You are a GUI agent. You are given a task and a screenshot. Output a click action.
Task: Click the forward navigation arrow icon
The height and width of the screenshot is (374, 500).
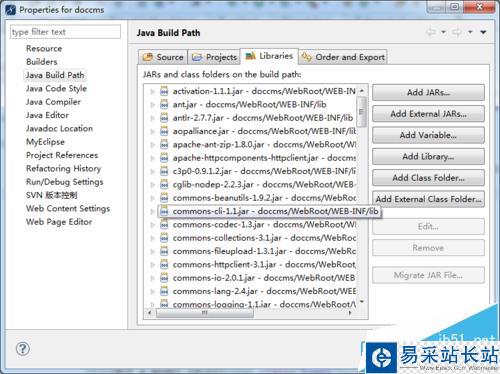click(x=457, y=32)
